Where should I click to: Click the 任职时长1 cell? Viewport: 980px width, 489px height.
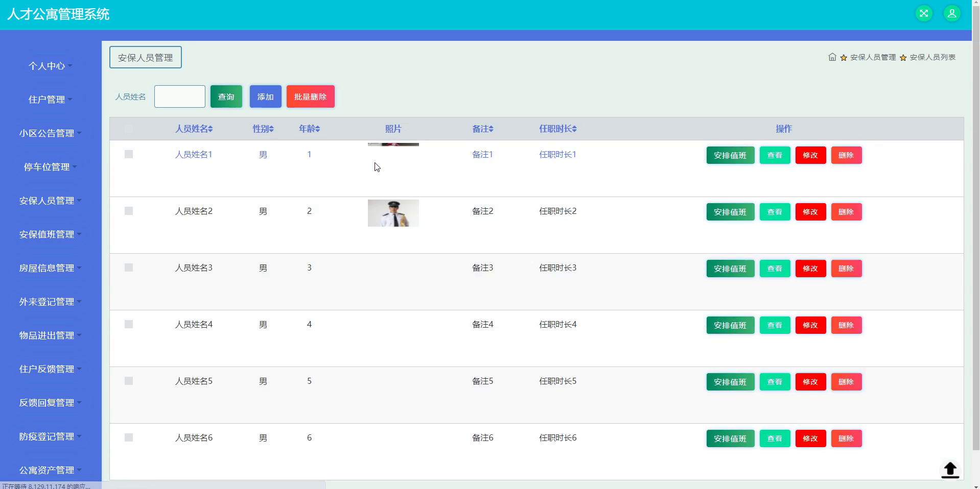point(557,154)
